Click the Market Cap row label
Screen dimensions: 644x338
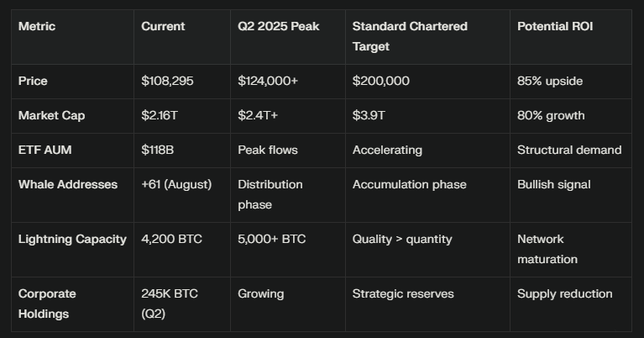click(51, 115)
